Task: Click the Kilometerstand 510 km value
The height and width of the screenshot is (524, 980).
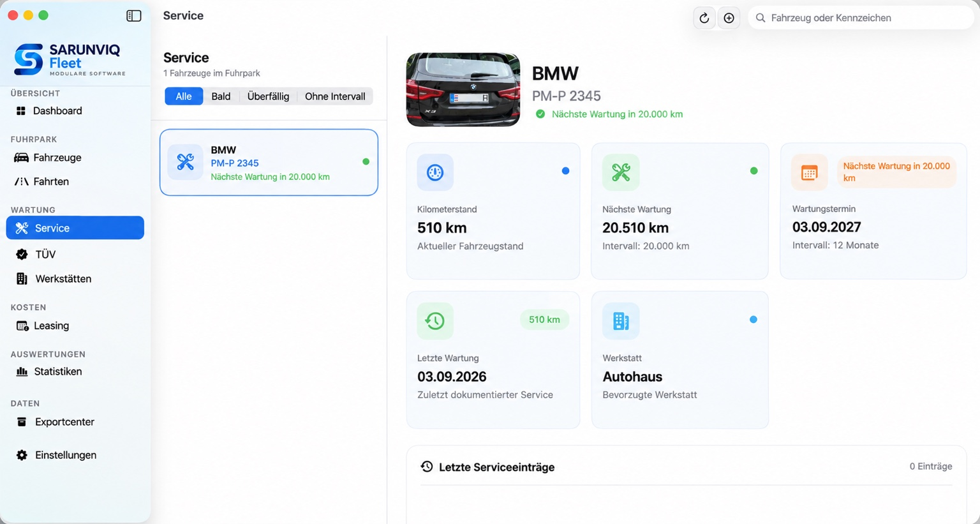Action: click(x=442, y=228)
